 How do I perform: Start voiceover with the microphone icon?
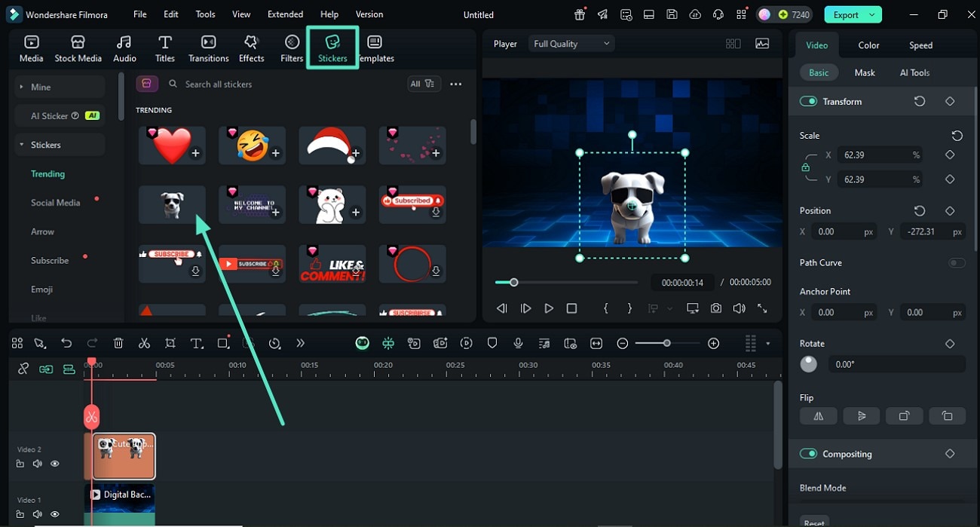(518, 343)
